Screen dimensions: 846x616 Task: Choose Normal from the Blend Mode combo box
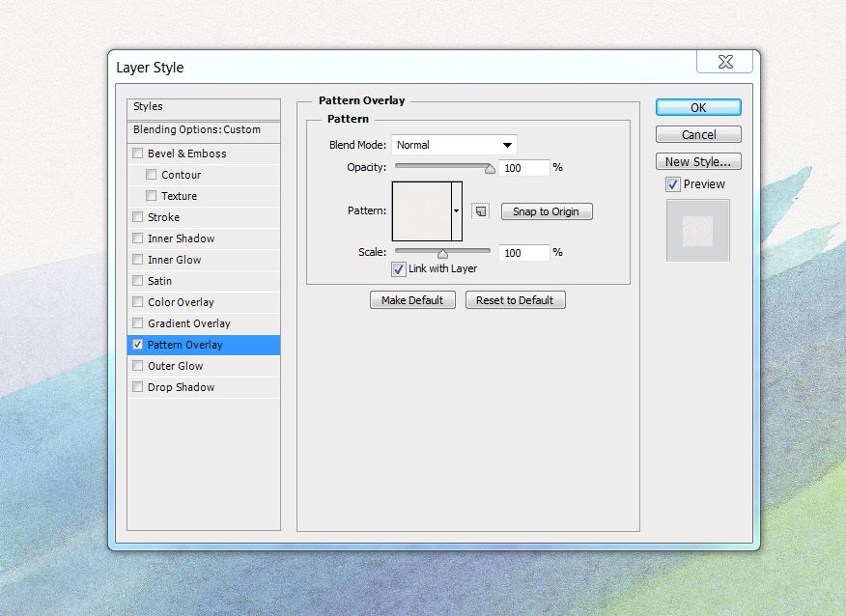454,144
